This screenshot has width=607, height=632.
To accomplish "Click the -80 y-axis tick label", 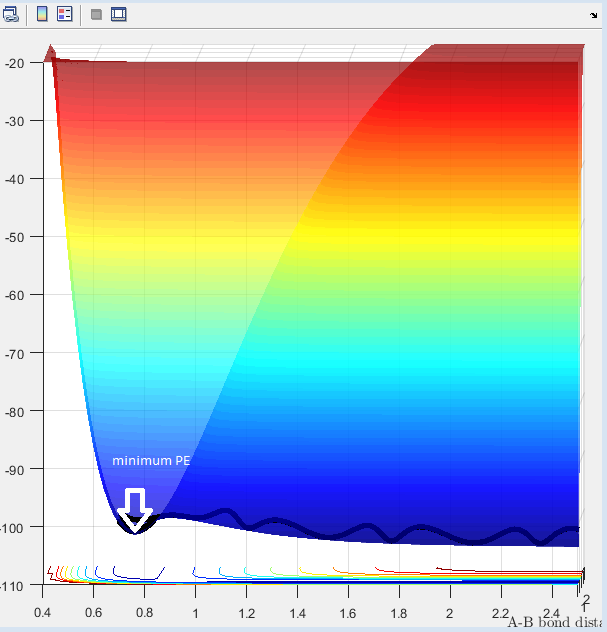I will [x=15, y=412].
